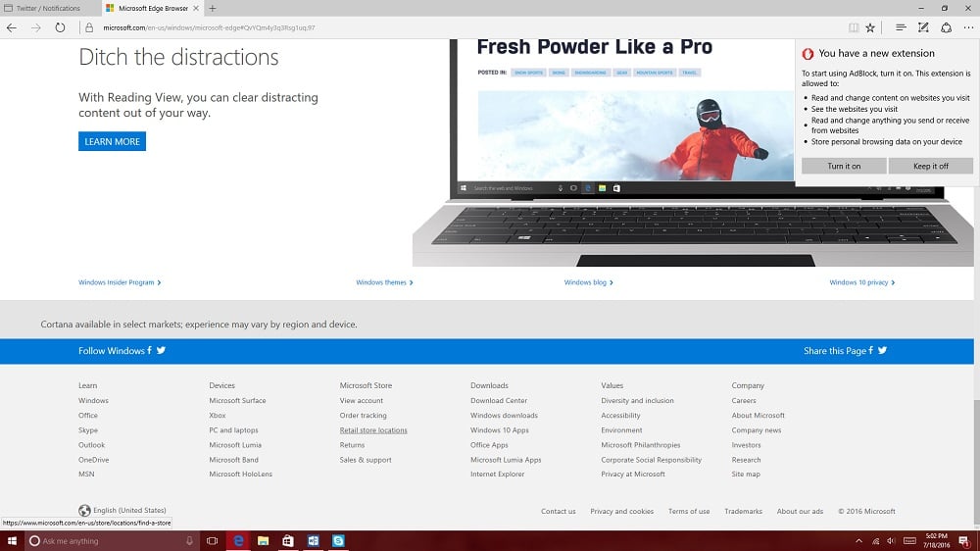Open a new tab with plus button
The height and width of the screenshot is (551, 980).
click(x=213, y=8)
